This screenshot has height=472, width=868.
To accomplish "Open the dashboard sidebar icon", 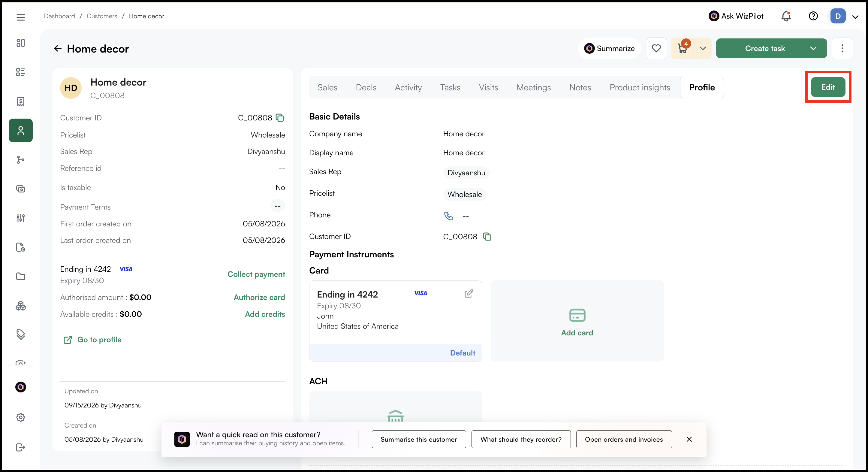I will [x=20, y=43].
